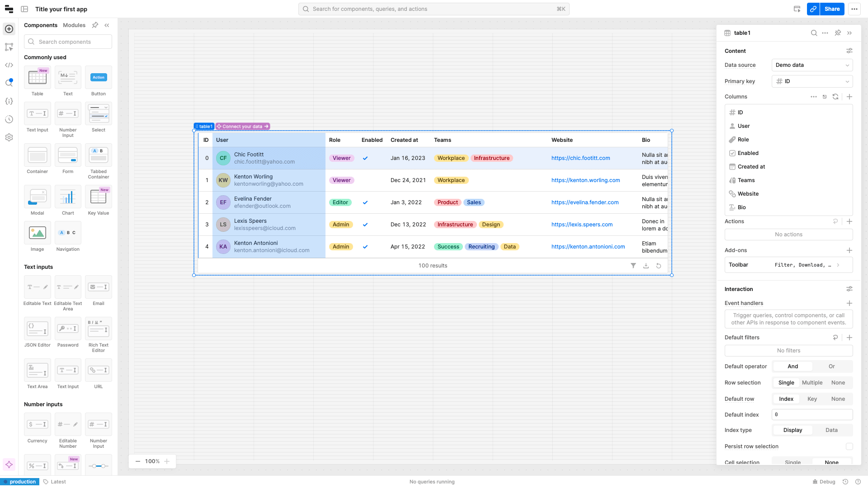Select the Created at column in inspector
The height and width of the screenshot is (488, 868).
point(789,167)
